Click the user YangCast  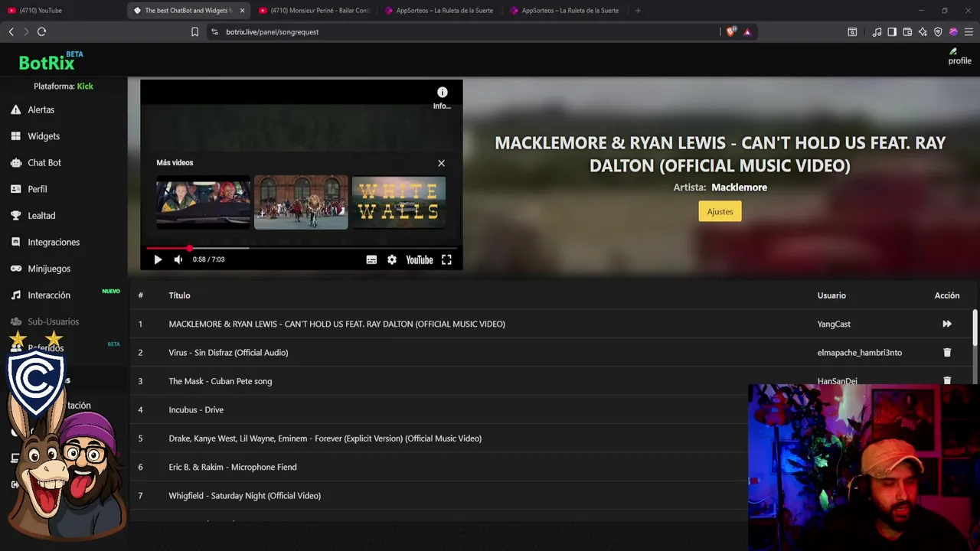(834, 324)
